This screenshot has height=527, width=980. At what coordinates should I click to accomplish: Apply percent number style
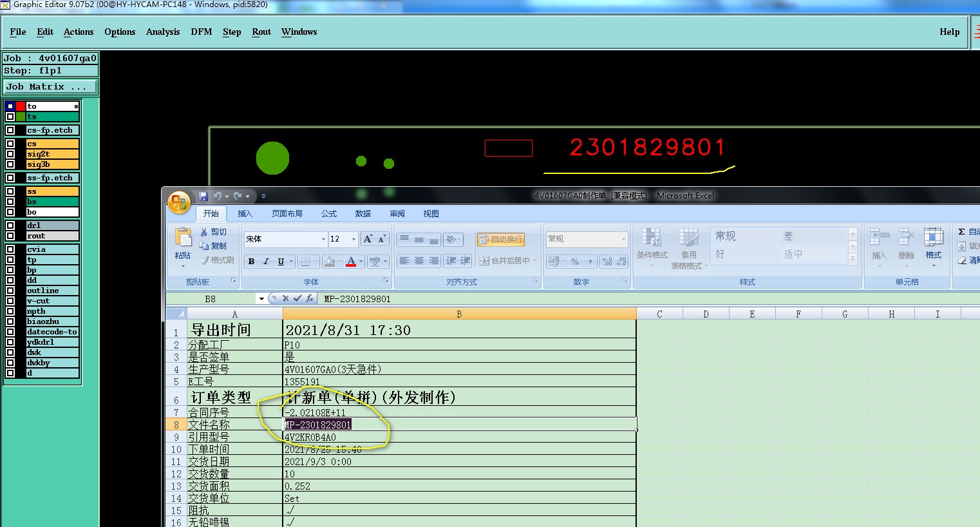click(575, 262)
